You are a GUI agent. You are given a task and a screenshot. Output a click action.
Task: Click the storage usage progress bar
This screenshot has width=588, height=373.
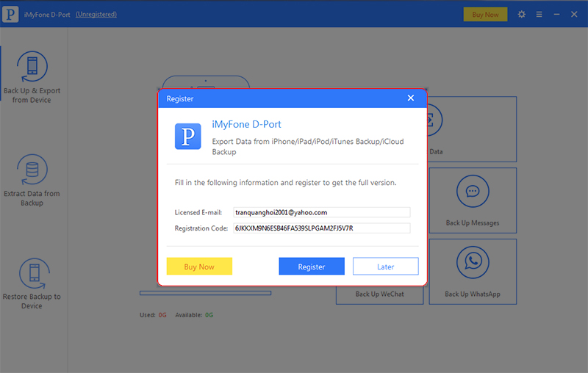(206, 293)
